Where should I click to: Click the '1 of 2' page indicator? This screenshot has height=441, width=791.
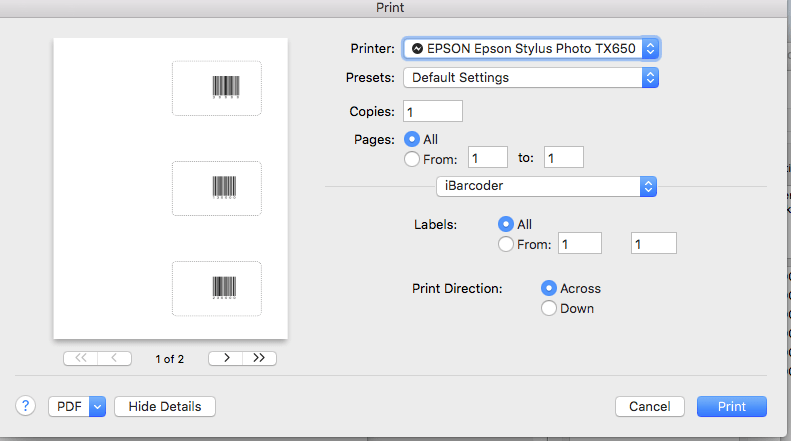click(x=170, y=359)
